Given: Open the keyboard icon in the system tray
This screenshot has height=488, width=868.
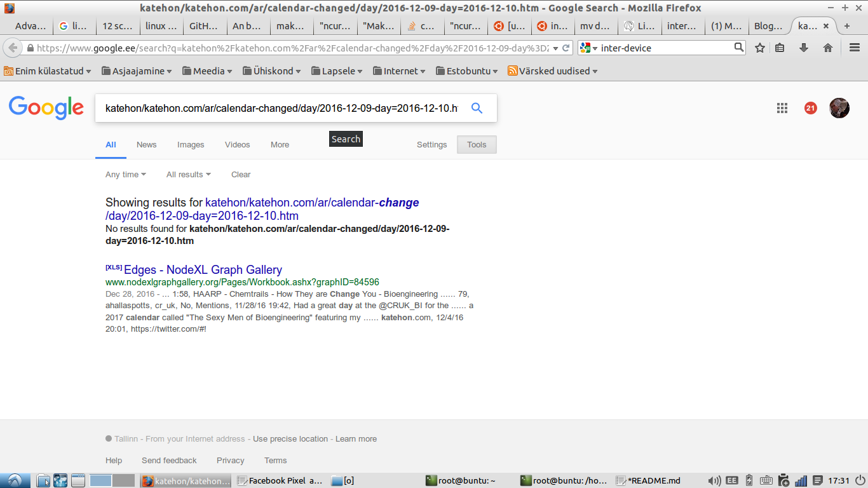Looking at the screenshot, I should pyautogui.click(x=766, y=480).
